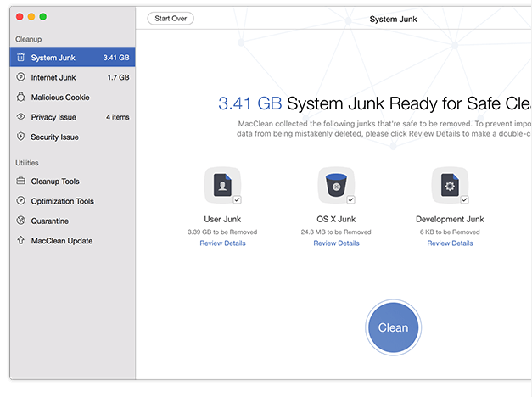The width and height of the screenshot is (532, 397).
Task: Uncheck the Development Junk checkbox
Action: click(464, 199)
